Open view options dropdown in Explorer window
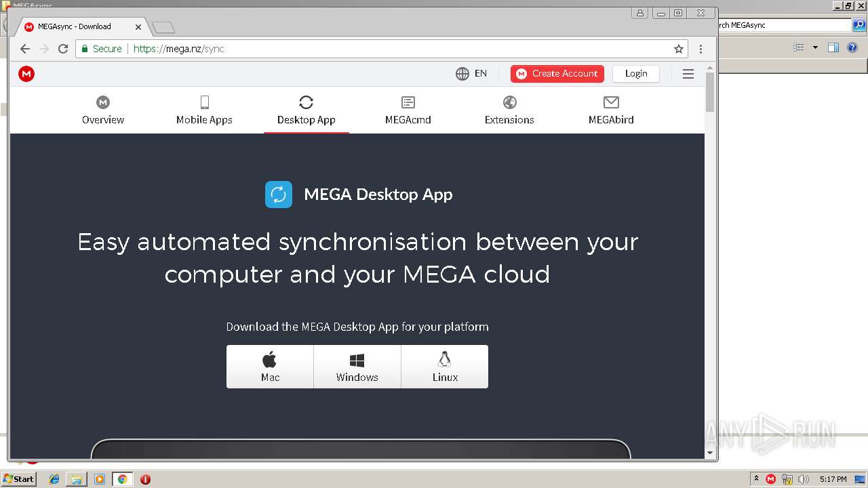 (x=815, y=47)
